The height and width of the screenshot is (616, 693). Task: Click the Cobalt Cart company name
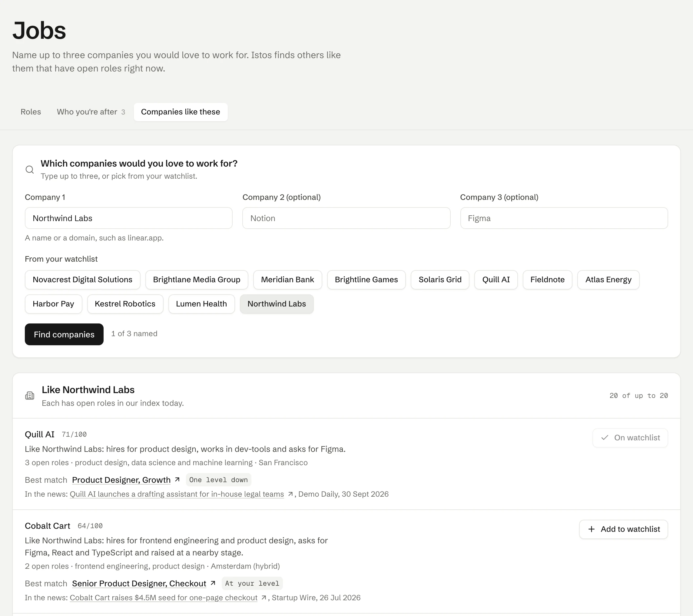point(48,526)
